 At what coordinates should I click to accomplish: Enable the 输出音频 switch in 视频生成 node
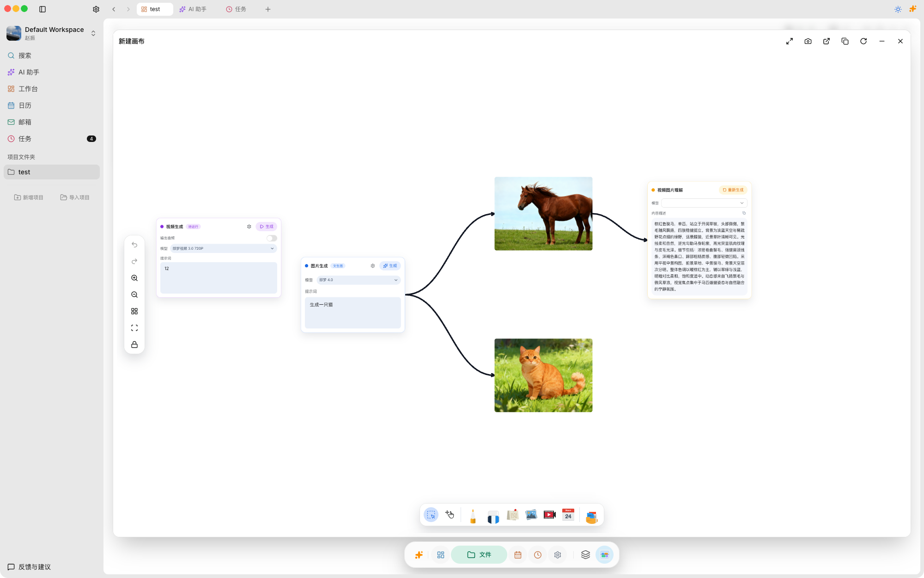(x=272, y=238)
